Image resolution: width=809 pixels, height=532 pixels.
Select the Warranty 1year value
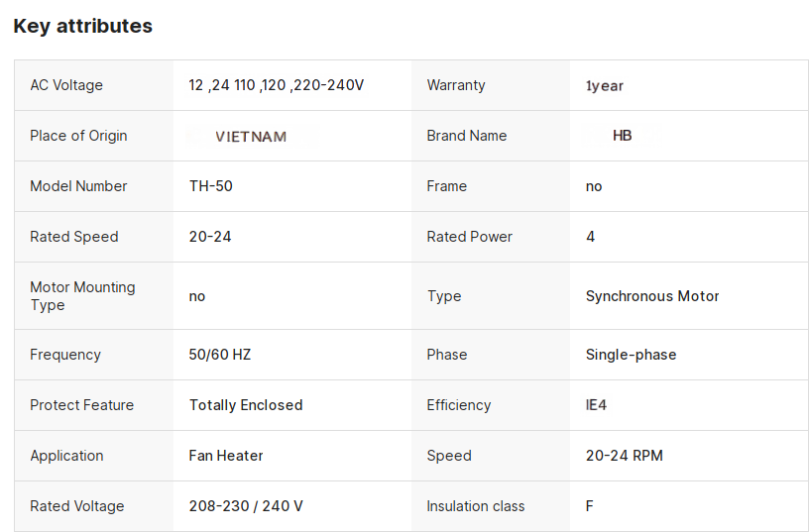[605, 86]
